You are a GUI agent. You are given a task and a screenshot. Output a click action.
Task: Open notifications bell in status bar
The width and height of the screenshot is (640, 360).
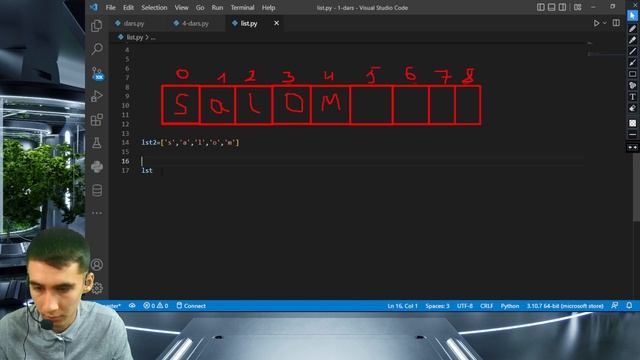pos(629,305)
